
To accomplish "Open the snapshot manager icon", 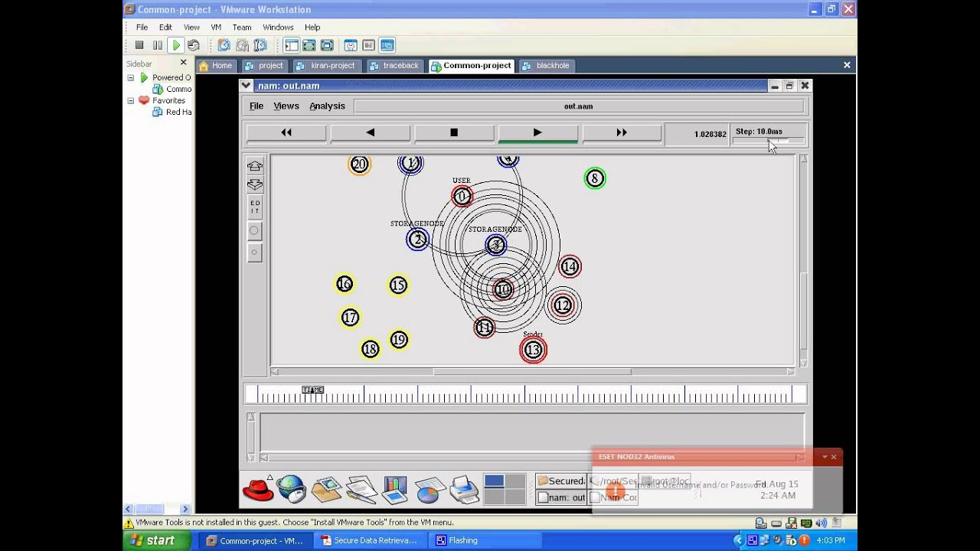I will [260, 45].
